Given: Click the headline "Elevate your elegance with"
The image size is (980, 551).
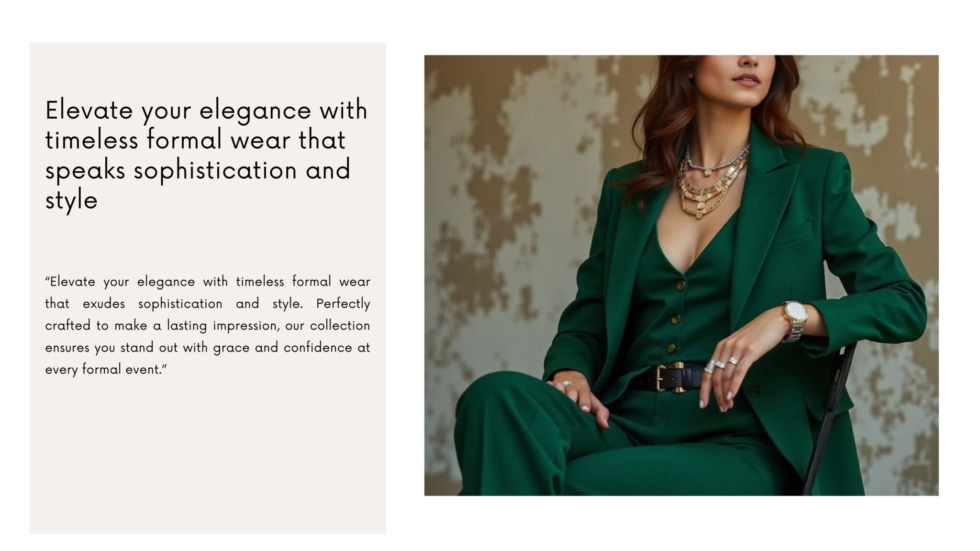Looking at the screenshot, I should pos(206,110).
